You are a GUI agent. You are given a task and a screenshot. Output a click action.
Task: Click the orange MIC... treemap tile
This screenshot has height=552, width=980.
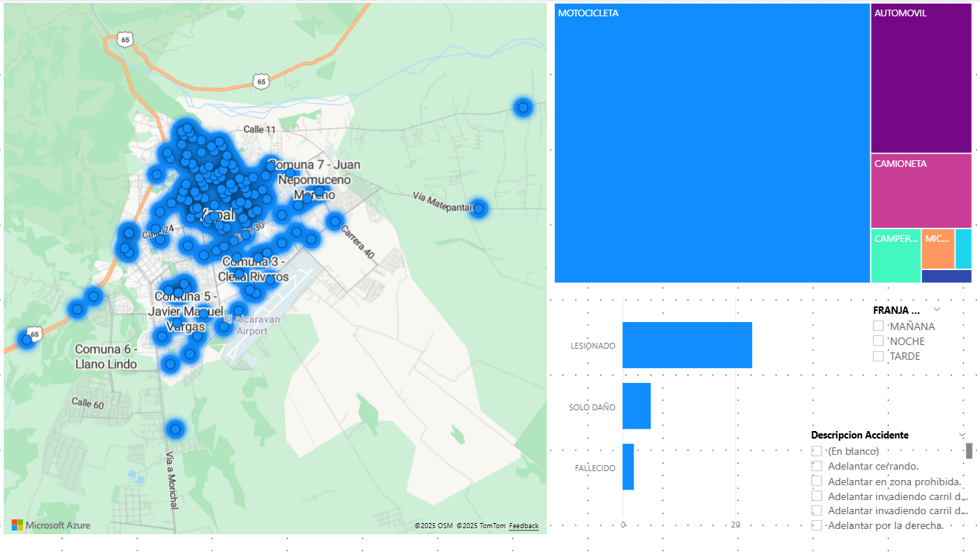pyautogui.click(x=938, y=249)
